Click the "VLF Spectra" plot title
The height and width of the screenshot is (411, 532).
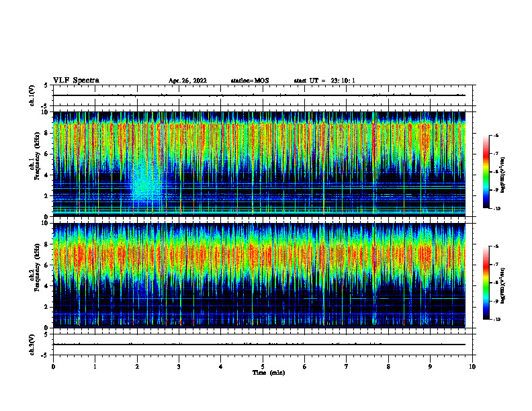[x=76, y=81]
